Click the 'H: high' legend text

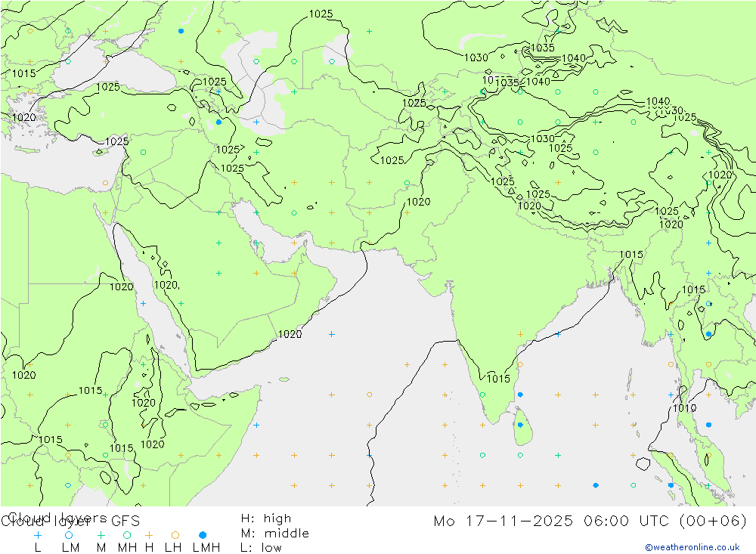[x=266, y=518]
